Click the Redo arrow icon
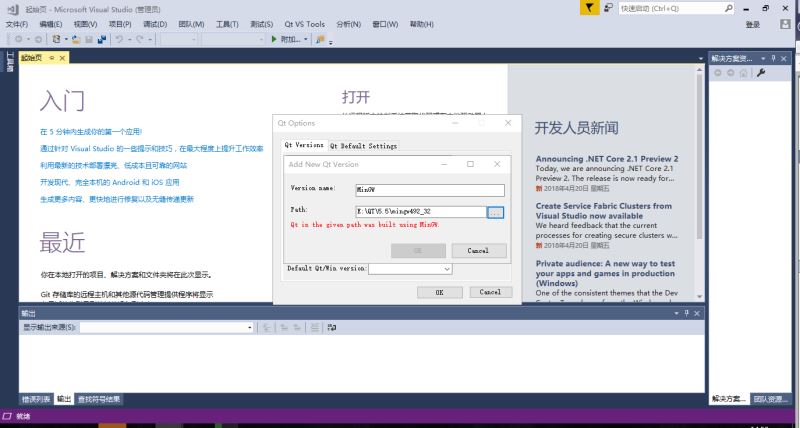This screenshot has width=800, height=428. coord(139,39)
